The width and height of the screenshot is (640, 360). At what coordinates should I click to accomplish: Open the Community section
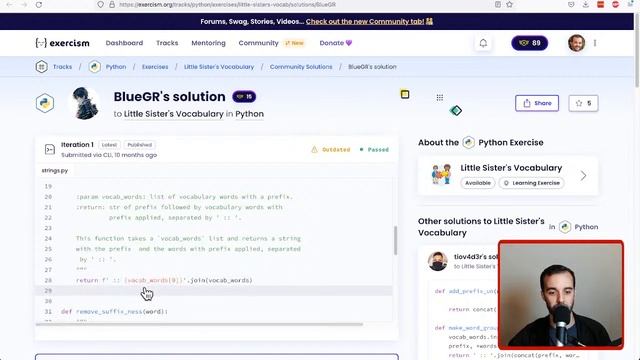point(258,43)
